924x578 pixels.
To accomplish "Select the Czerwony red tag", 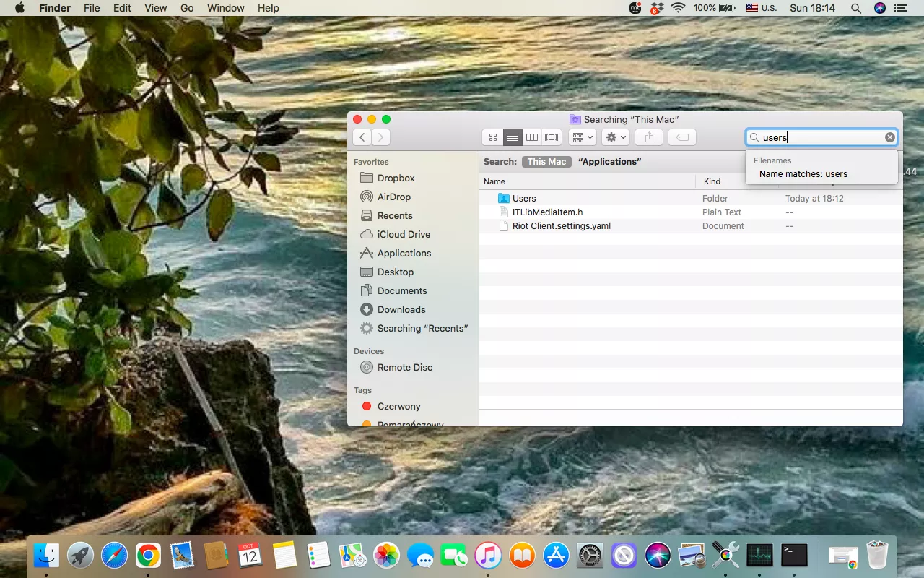I will 398,406.
